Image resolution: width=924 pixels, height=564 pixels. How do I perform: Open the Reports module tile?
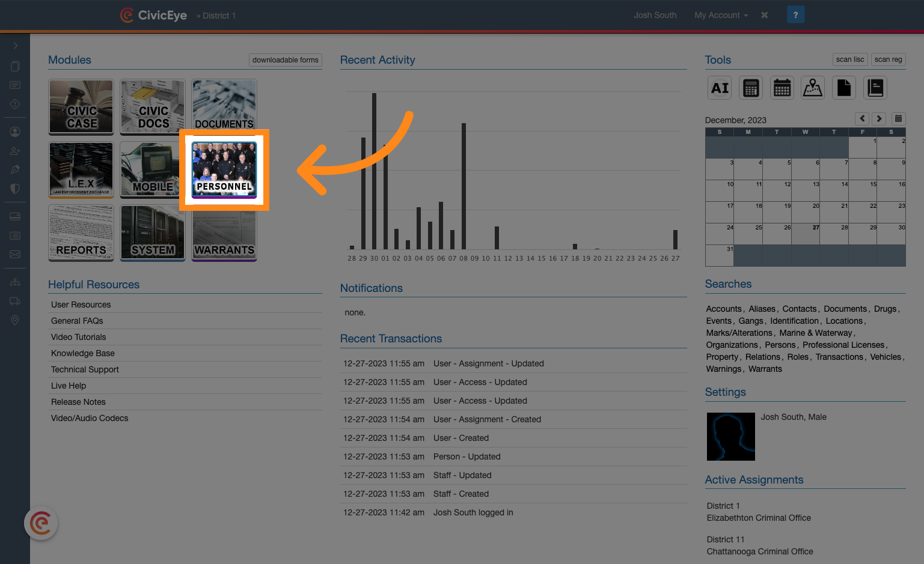pyautogui.click(x=81, y=232)
